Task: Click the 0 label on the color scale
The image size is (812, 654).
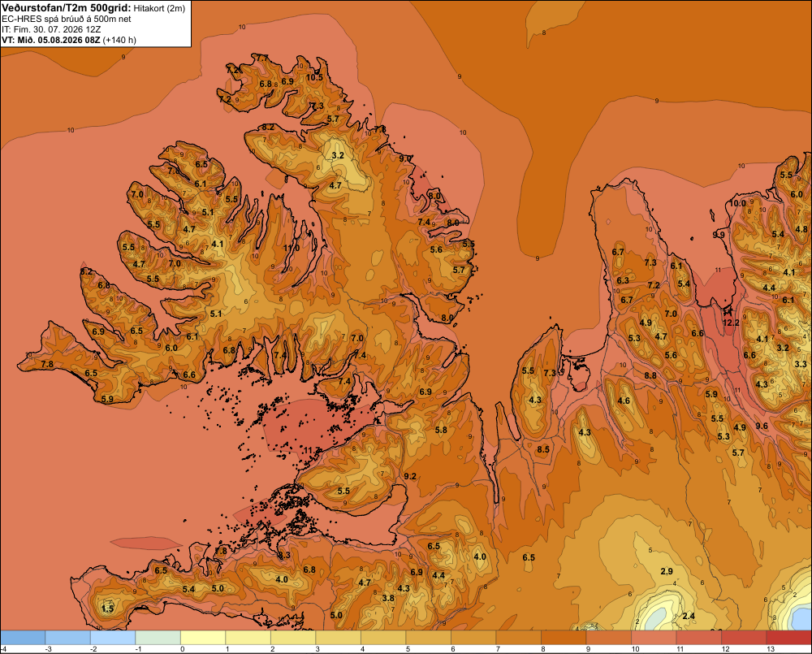Action: coord(182,649)
